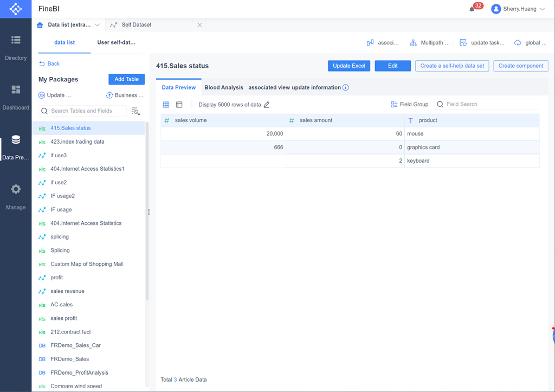Switch to table grid view icon

point(166,105)
